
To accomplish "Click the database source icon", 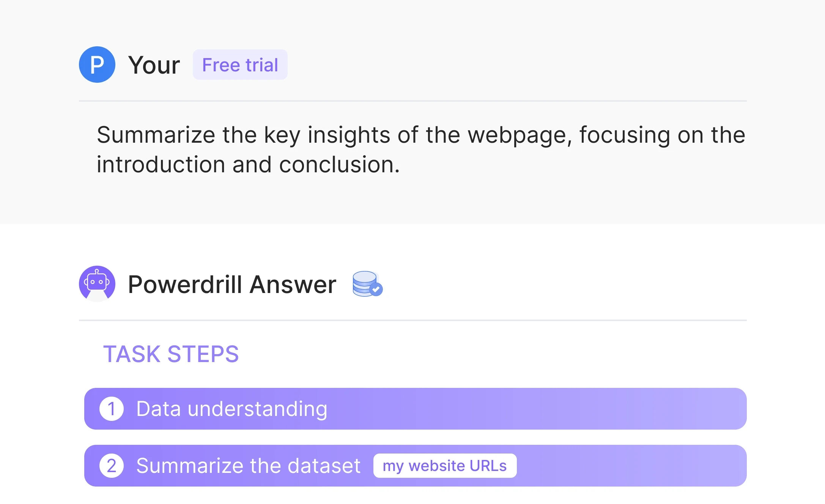I will [367, 283].
